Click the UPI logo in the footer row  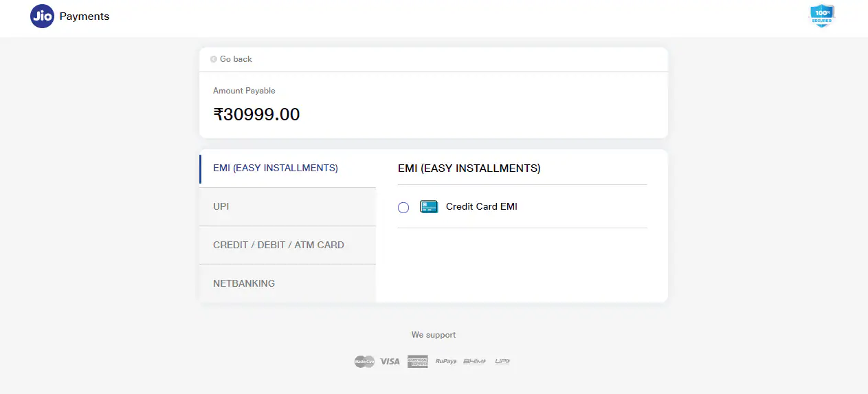[x=502, y=361]
